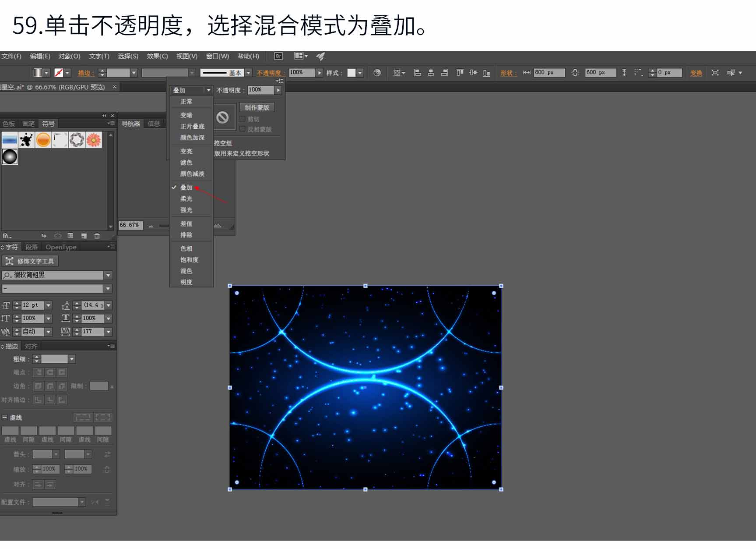Open the symbol libraries menu icon
The width and height of the screenshot is (756, 549).
[7, 236]
